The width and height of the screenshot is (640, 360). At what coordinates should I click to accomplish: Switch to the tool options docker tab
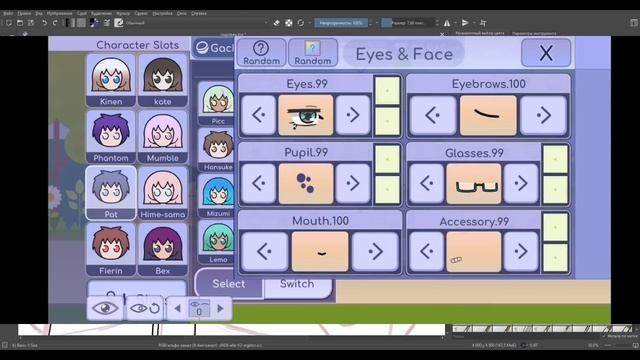click(534, 33)
